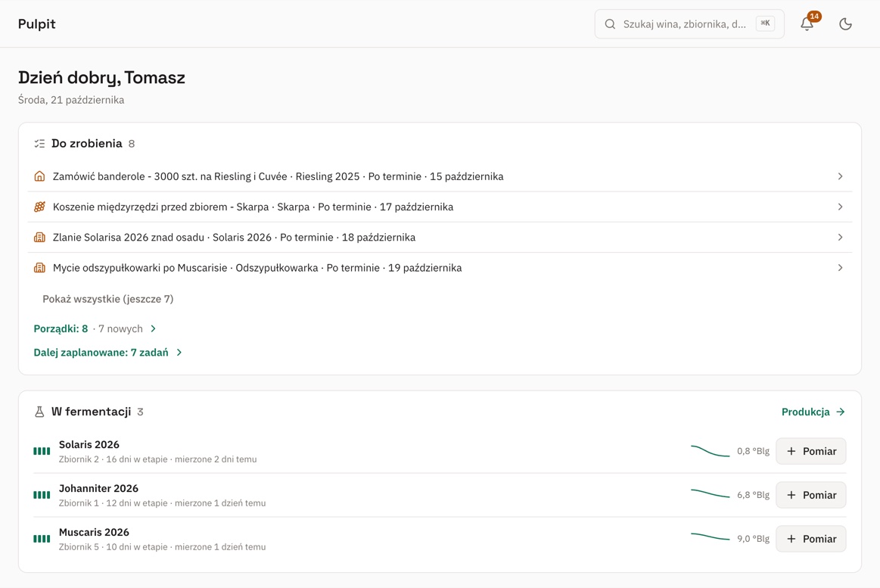
Task: Open Zamówić banderole task via its chevron
Action: point(840,176)
